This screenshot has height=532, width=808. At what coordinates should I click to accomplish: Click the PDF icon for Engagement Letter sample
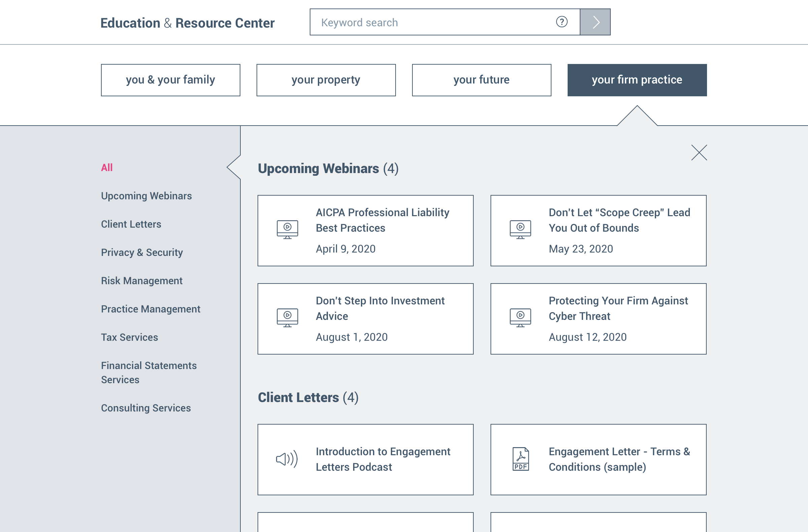click(520, 459)
